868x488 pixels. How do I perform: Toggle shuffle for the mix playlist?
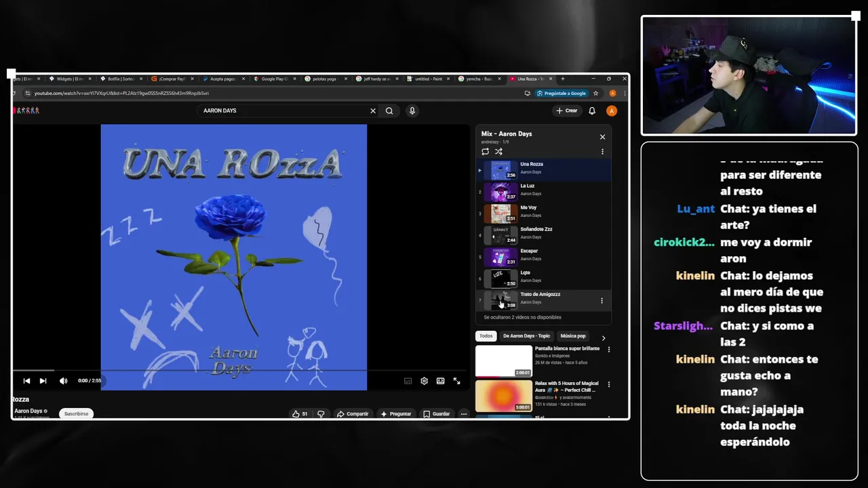coord(498,152)
